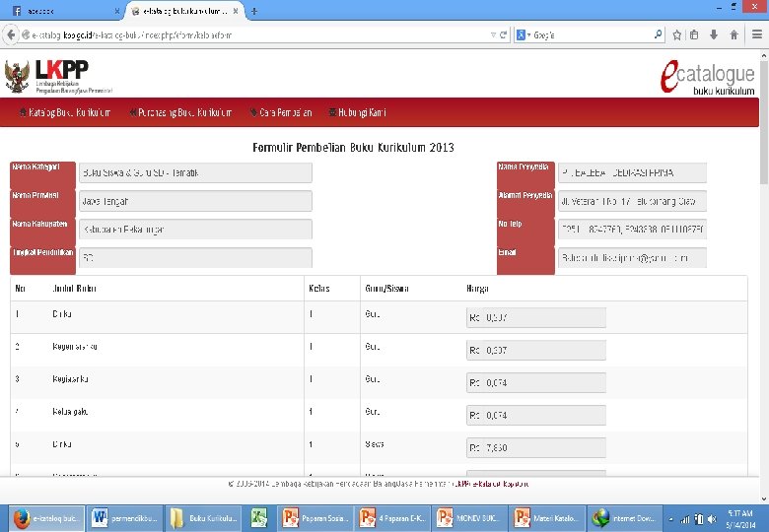Open the Word permendikbud taskbar document
The image size is (769, 532).
[125, 518]
